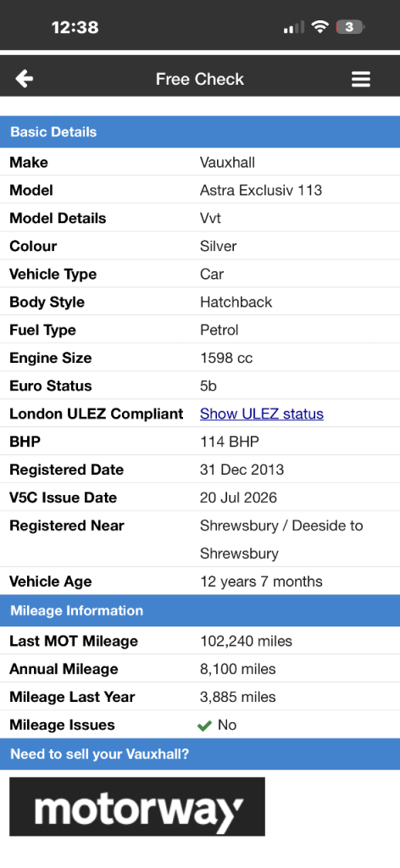This screenshot has height=868, width=400.
Task: Tap the cellular signal bars
Action: [294, 27]
